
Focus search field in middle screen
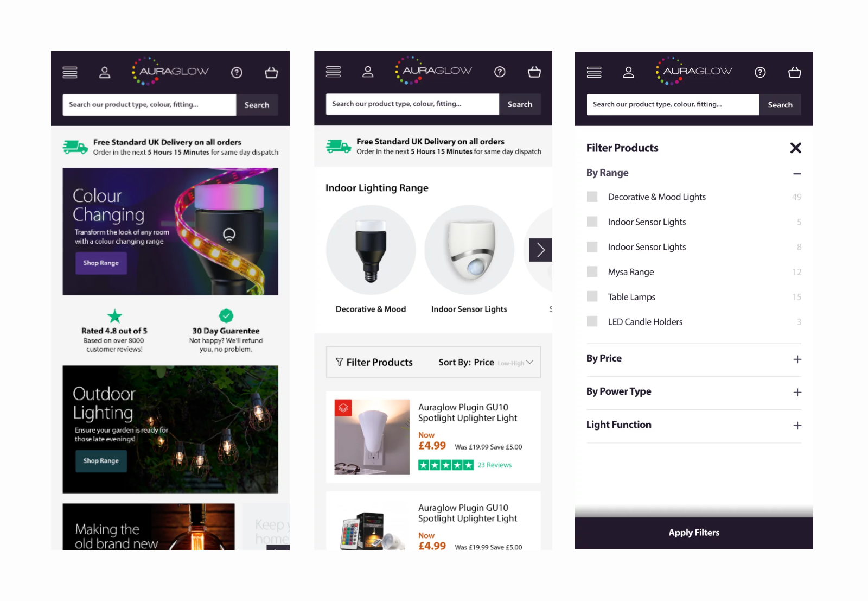pyautogui.click(x=412, y=104)
